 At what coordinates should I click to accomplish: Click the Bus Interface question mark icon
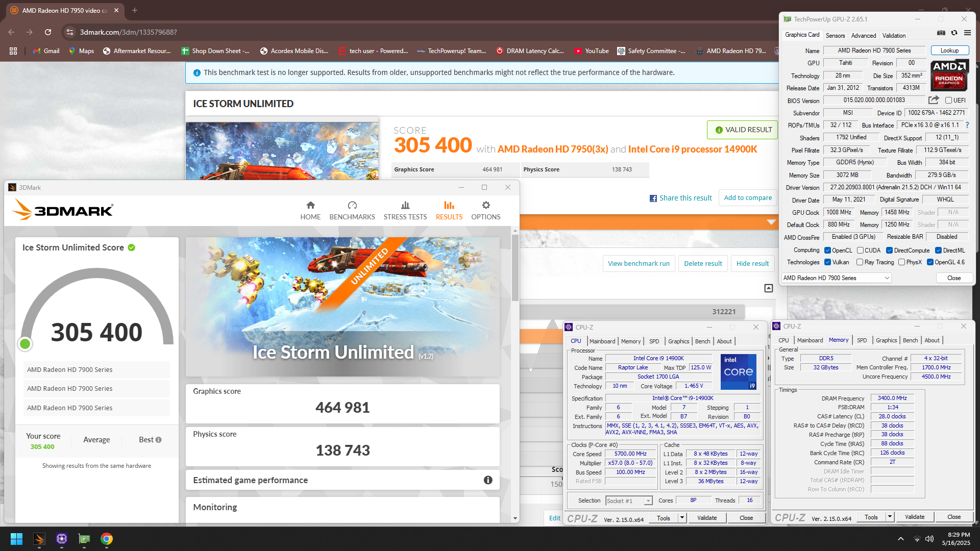[967, 125]
